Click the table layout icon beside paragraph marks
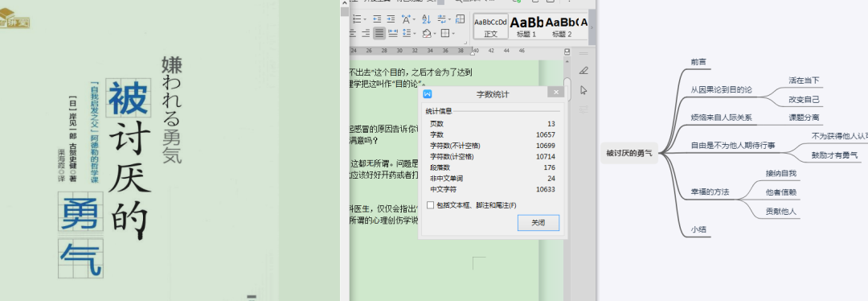Viewport: 868px width, 301px height. coord(460,19)
